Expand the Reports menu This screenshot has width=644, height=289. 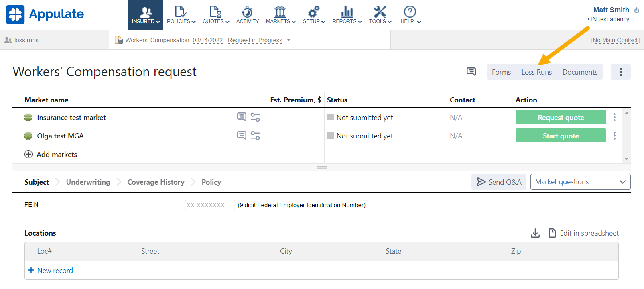point(347,15)
